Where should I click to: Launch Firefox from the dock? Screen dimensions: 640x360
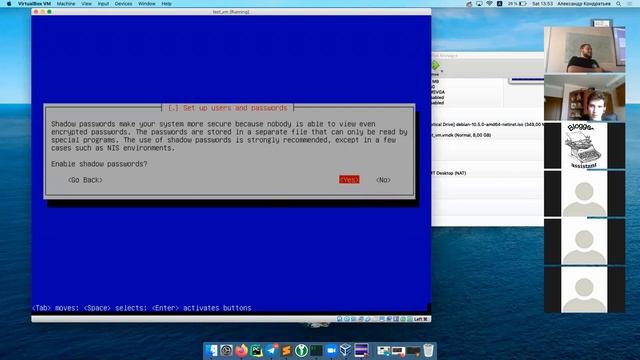241,350
